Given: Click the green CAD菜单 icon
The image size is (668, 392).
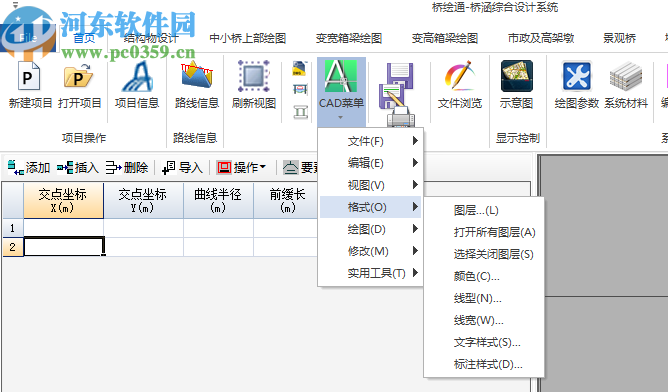Looking at the screenshot, I should click(340, 76).
